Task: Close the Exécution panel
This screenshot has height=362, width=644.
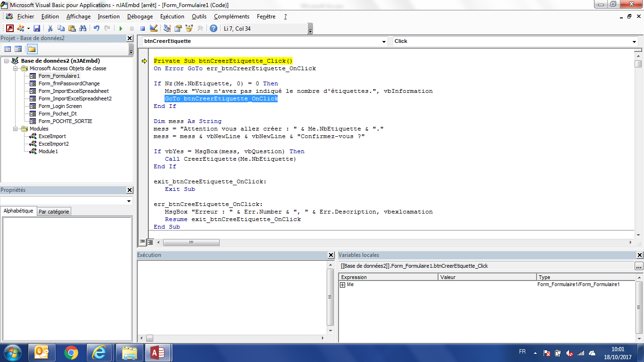Action: tap(331, 255)
